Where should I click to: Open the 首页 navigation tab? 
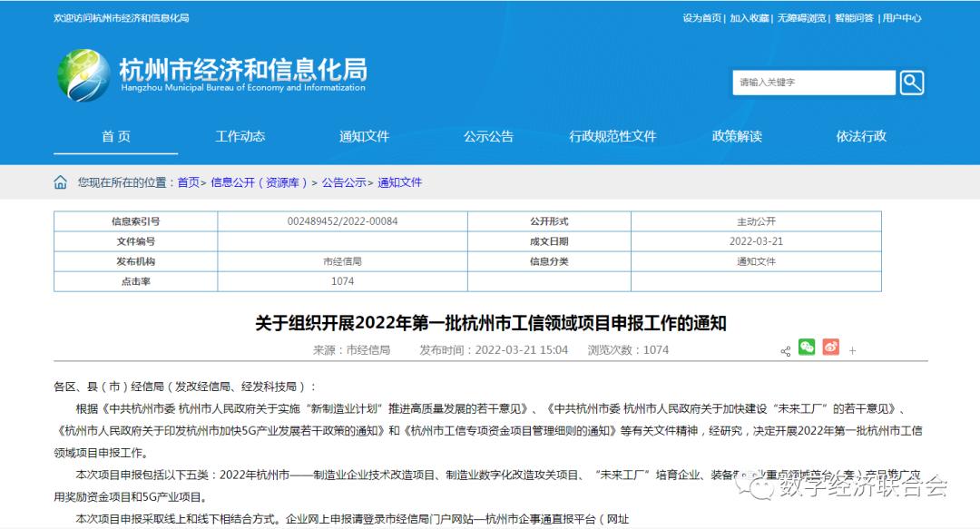coord(115,136)
